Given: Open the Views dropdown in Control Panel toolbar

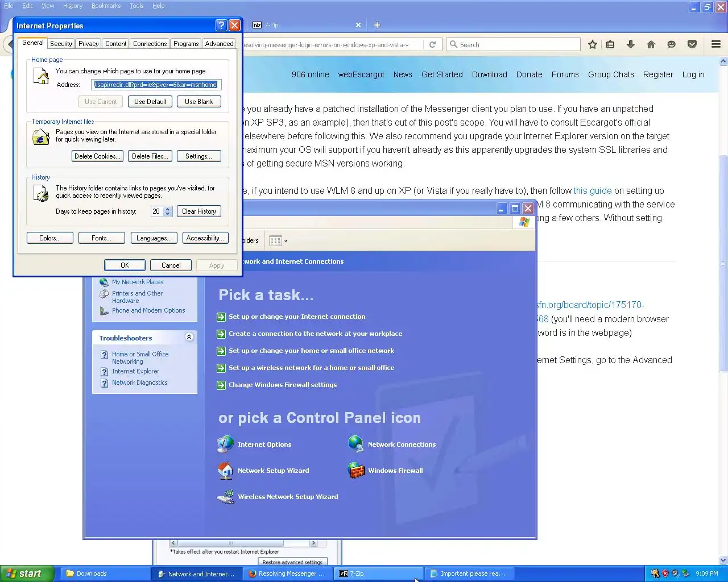Looking at the screenshot, I should pyautogui.click(x=278, y=240).
